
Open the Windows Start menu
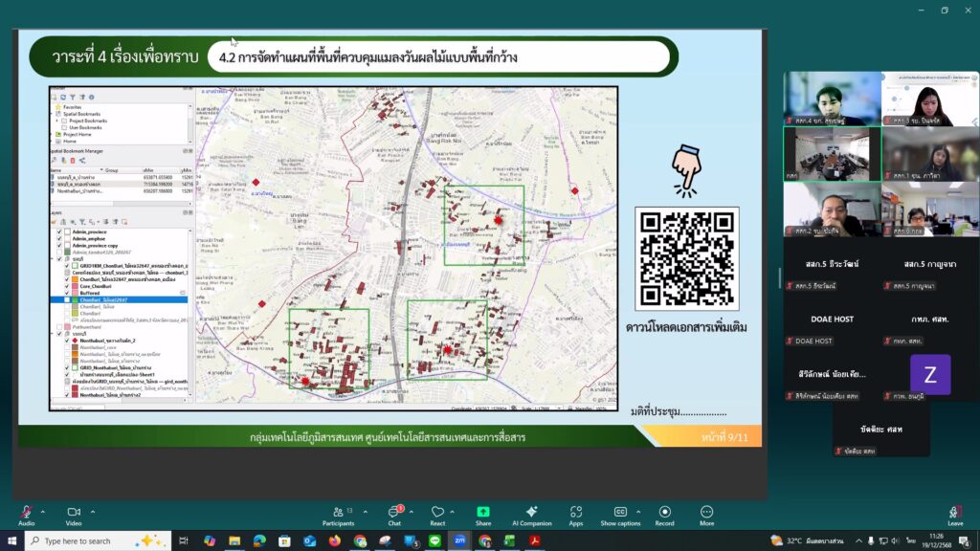(11, 541)
